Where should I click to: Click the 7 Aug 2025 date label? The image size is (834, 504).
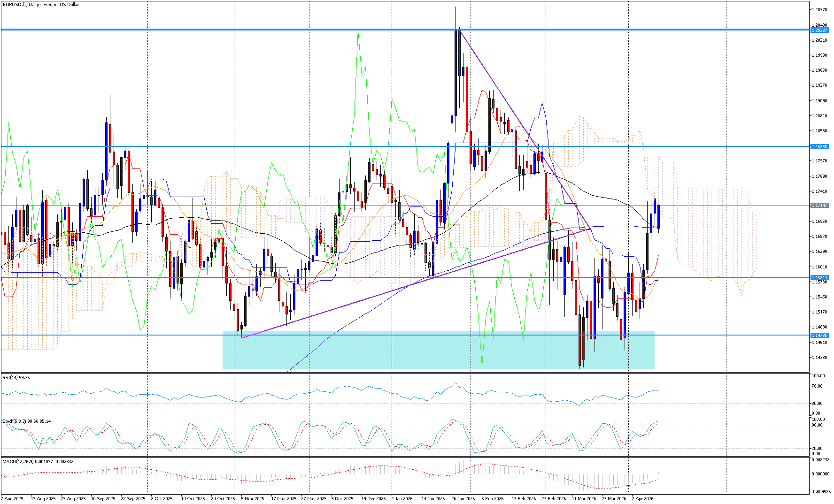click(x=12, y=499)
